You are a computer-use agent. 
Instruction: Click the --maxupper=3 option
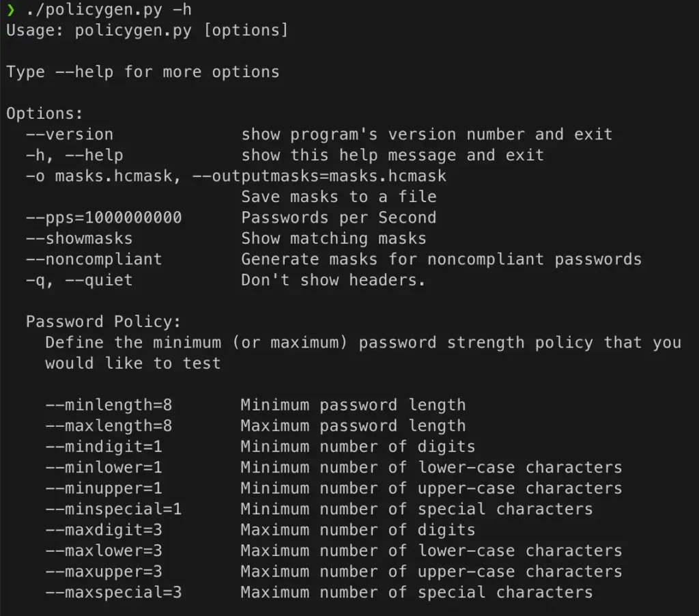pyautogui.click(x=104, y=572)
